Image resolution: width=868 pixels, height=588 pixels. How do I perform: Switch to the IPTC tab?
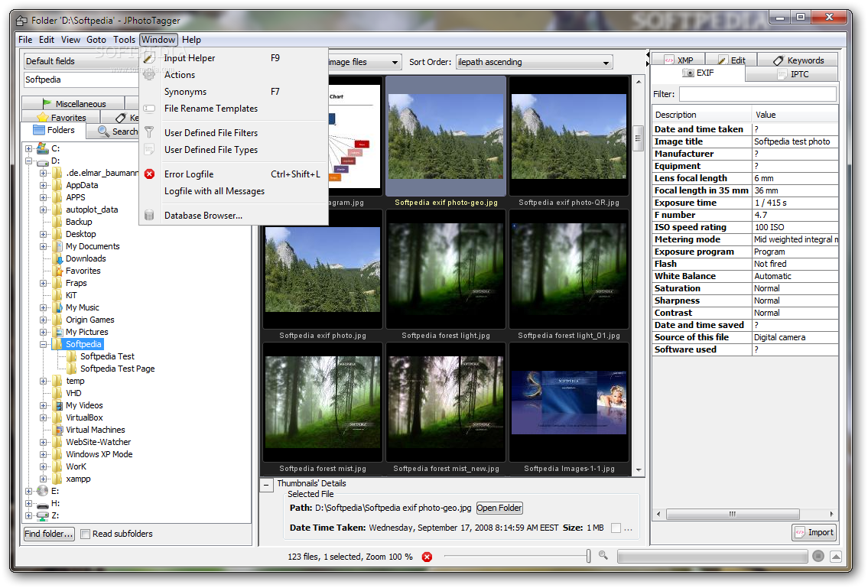point(792,73)
